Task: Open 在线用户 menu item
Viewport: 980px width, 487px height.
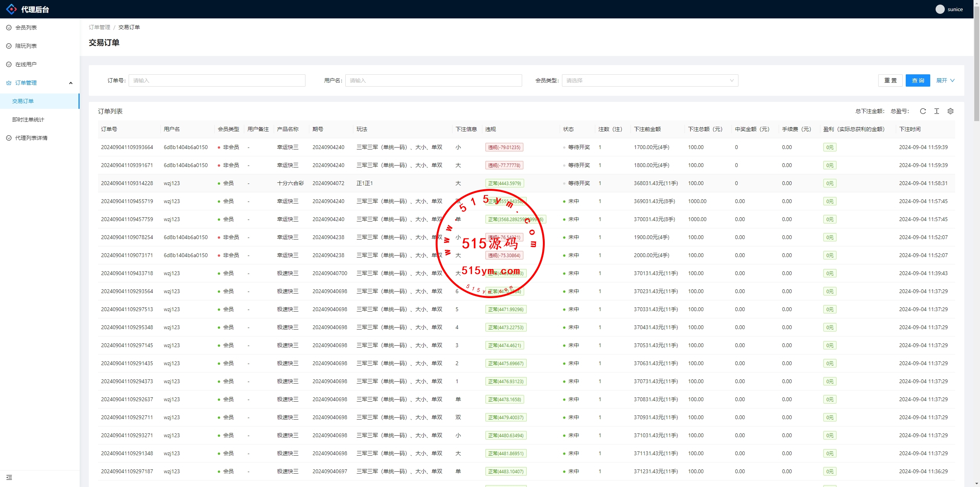Action: [26, 64]
